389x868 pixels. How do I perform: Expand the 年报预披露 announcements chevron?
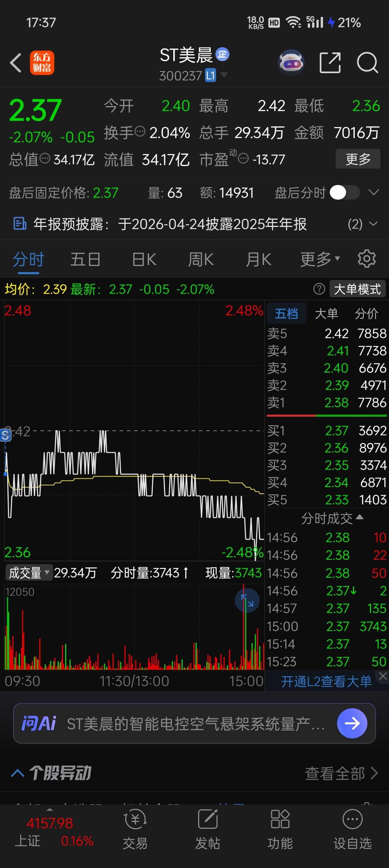374,223
